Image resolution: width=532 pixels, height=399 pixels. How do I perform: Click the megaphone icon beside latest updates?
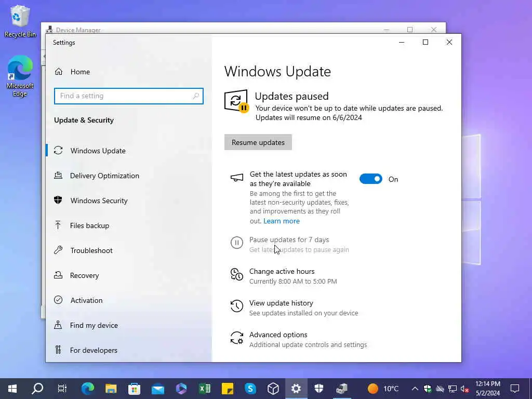[x=237, y=178]
